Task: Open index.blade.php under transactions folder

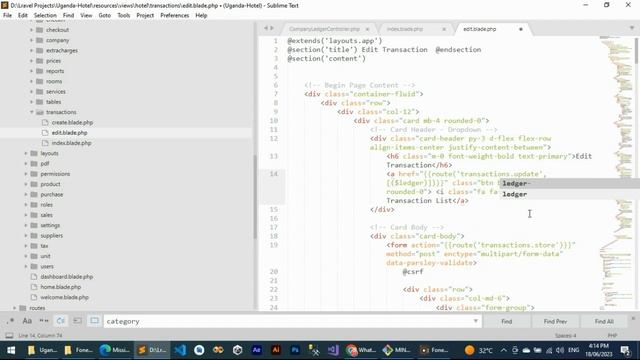Action: (x=71, y=143)
